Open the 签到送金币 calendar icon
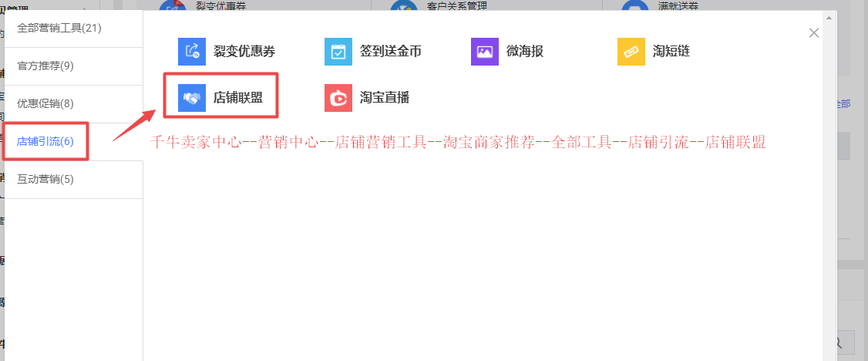 338,52
